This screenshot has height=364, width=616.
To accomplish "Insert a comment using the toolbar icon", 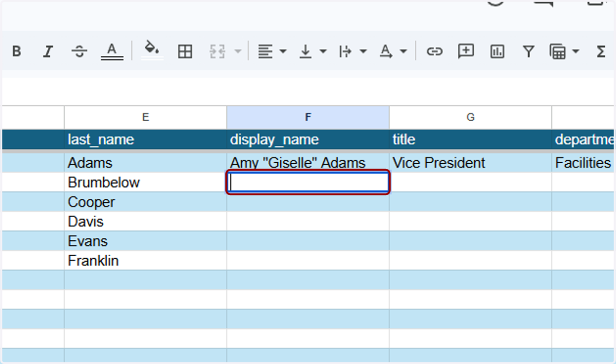I will click(x=466, y=51).
